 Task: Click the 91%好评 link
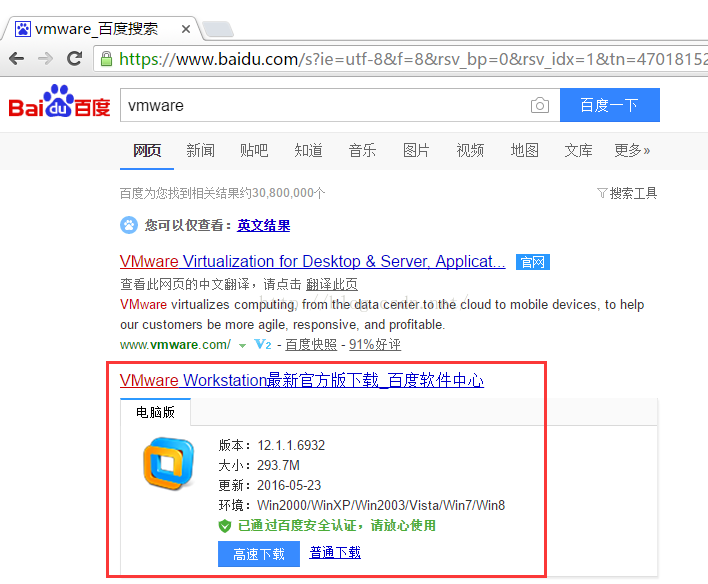click(x=375, y=345)
